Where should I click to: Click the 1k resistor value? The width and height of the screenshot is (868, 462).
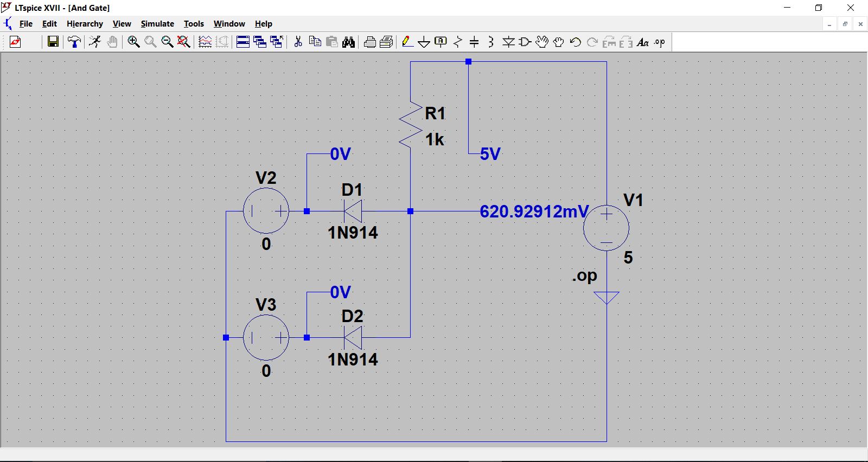(435, 140)
